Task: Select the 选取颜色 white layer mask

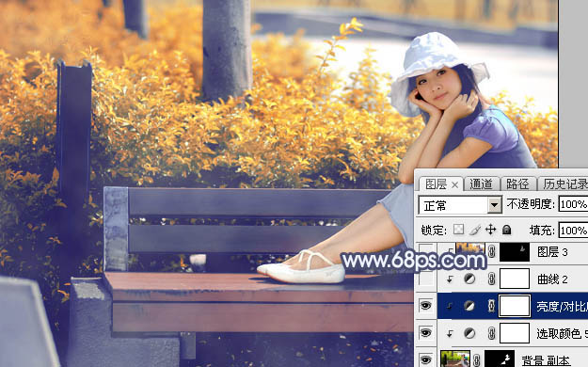Action: coord(515,333)
